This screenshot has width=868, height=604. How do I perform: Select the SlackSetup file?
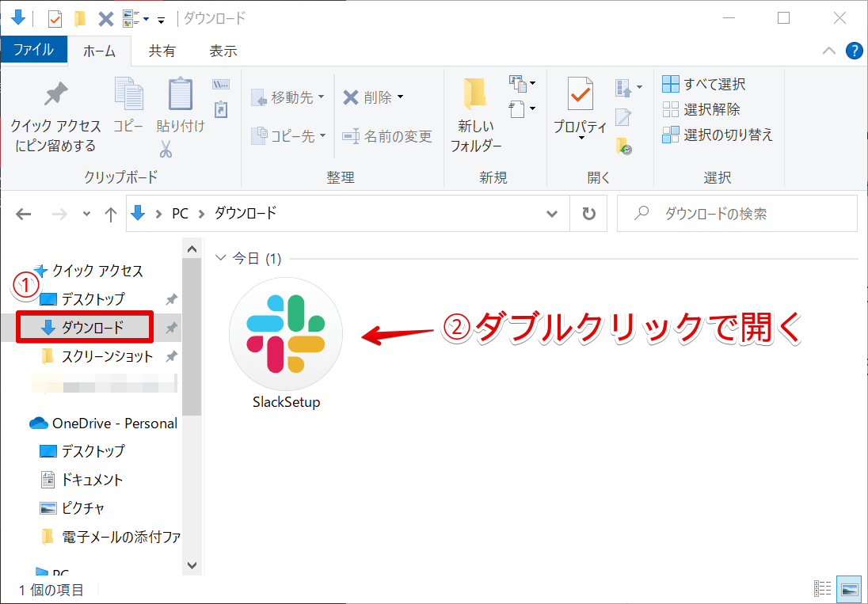point(286,334)
